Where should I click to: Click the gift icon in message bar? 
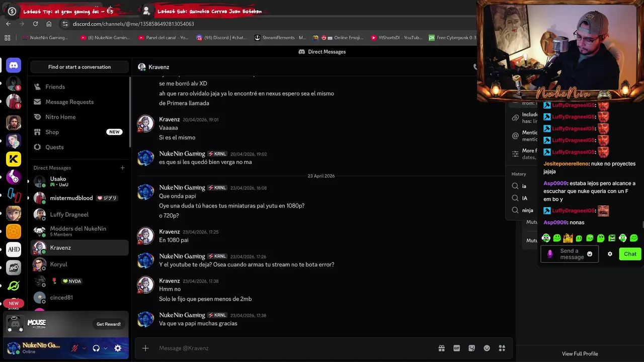click(x=441, y=348)
